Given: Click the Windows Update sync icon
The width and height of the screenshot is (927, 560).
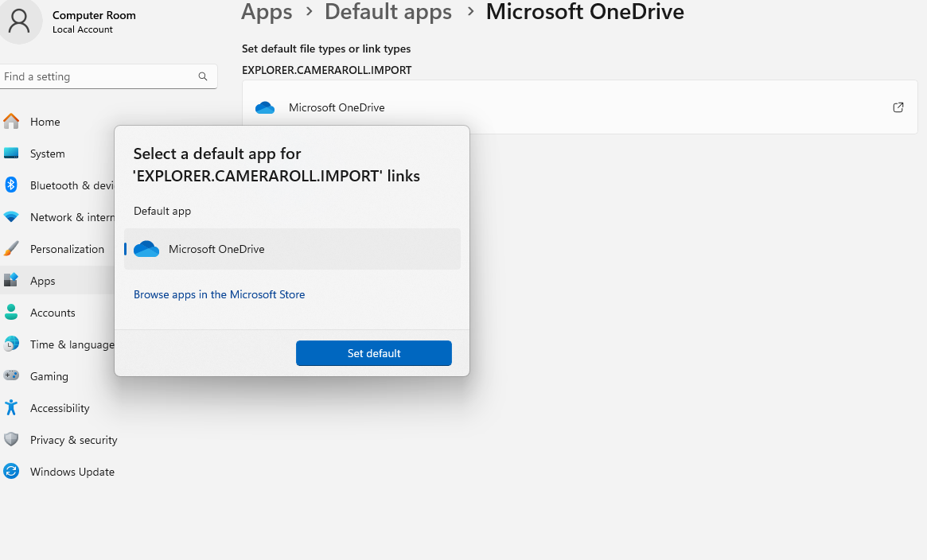Looking at the screenshot, I should 11,471.
